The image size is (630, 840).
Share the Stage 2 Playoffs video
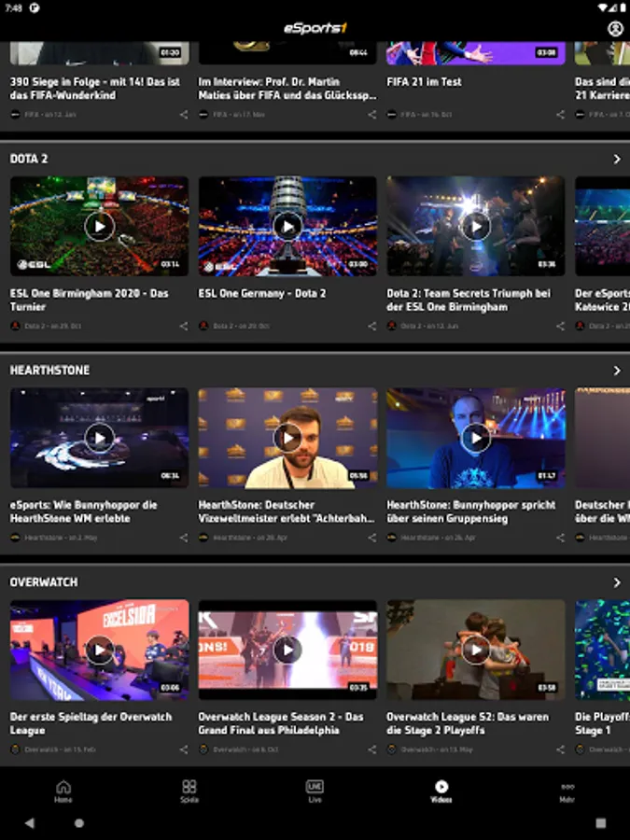point(560,749)
